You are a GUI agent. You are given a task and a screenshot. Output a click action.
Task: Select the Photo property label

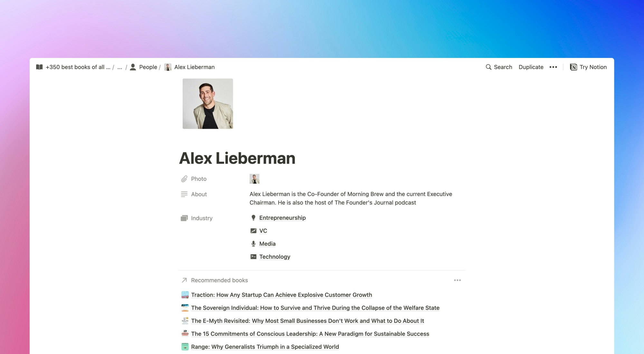[x=199, y=179]
